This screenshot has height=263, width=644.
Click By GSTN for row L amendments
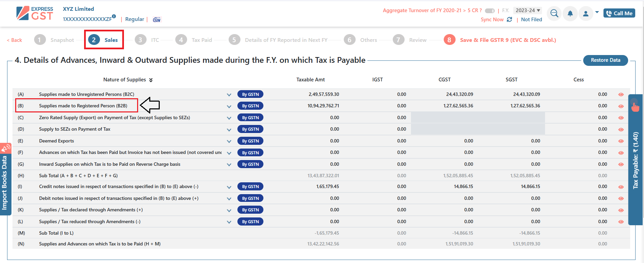[250, 222]
